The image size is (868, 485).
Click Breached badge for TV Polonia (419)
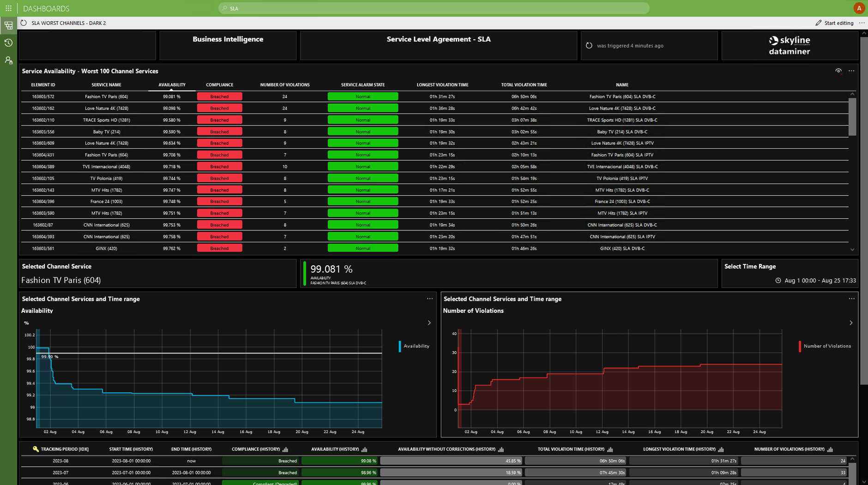tap(219, 178)
